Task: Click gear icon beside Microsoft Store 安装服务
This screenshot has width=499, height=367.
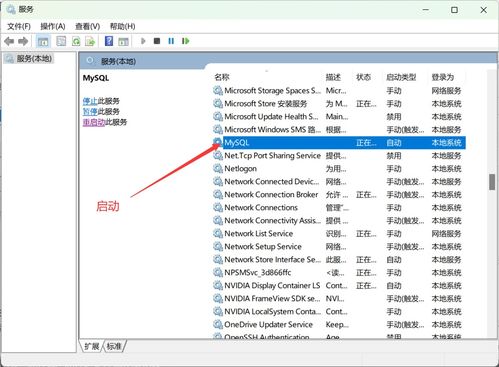Action: point(218,104)
